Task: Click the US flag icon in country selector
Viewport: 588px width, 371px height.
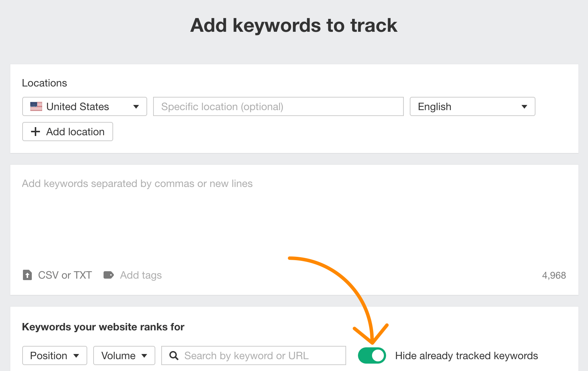Action: point(36,106)
